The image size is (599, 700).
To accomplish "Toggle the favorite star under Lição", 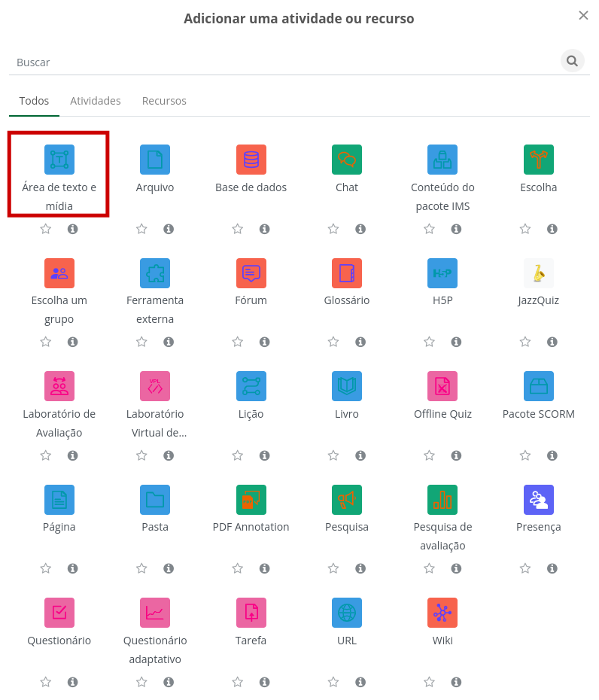I will point(238,455).
